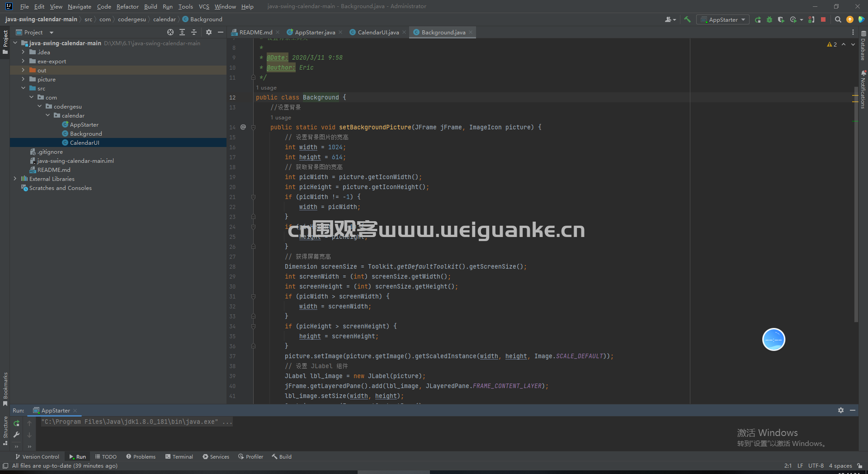Image resolution: width=868 pixels, height=474 pixels.
Task: Open the Version Control tool window
Action: tap(37, 457)
